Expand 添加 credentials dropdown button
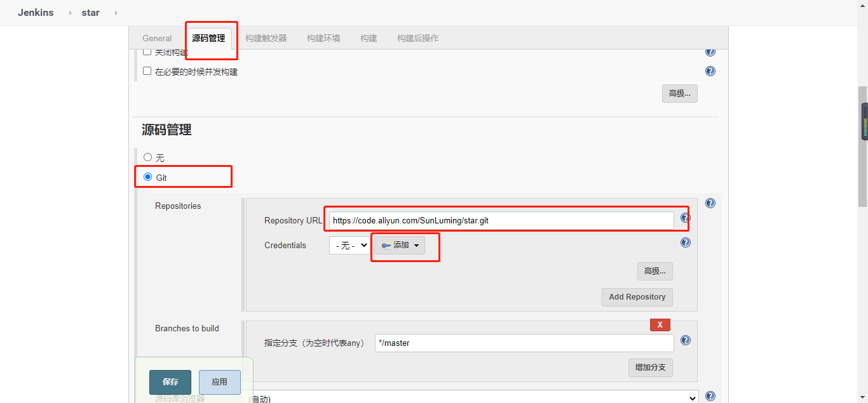Viewport: 868px width, 403px height. [399, 245]
